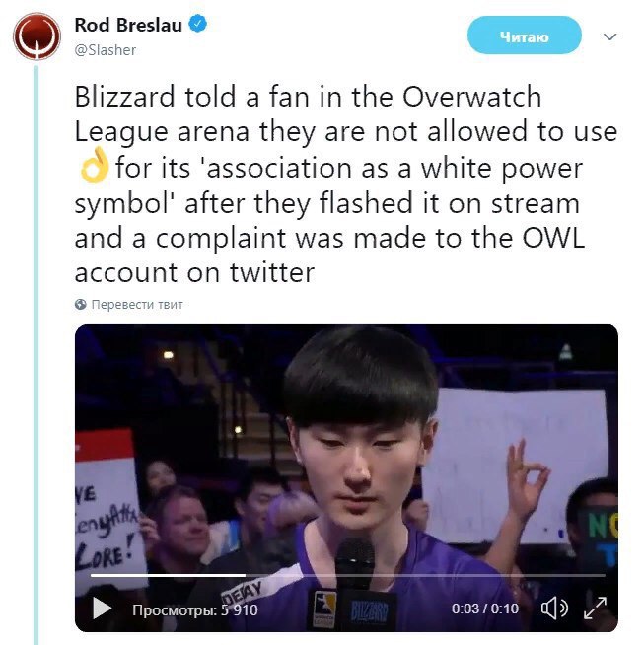Open the tweet options chevron menu
This screenshot has width=644, height=645.
[x=609, y=36]
